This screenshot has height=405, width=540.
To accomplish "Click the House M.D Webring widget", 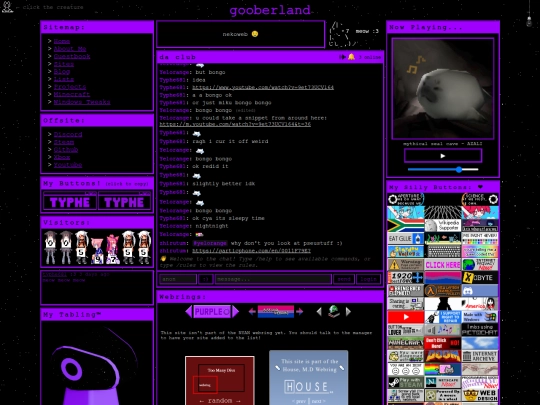I will [309, 377].
